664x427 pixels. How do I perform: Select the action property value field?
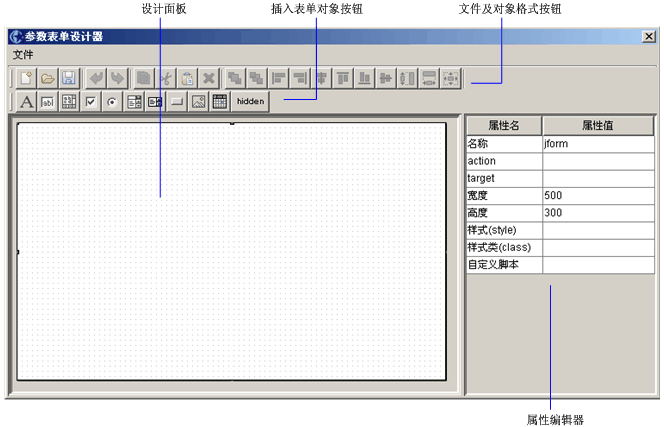(598, 161)
